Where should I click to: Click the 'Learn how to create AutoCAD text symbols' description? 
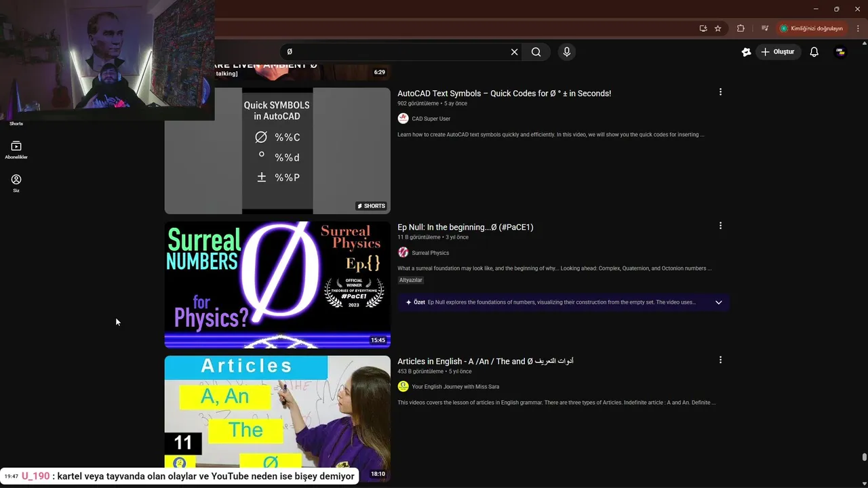[551, 135]
